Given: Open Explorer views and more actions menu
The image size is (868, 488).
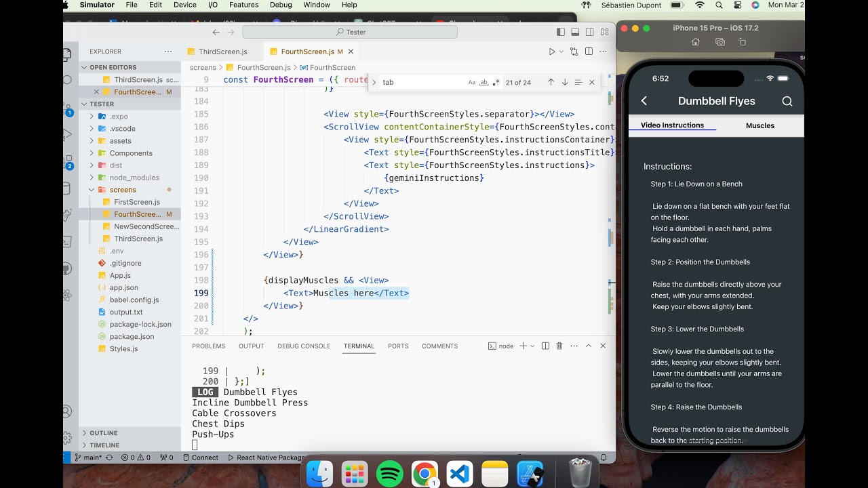Looking at the screenshot, I should [x=168, y=52].
